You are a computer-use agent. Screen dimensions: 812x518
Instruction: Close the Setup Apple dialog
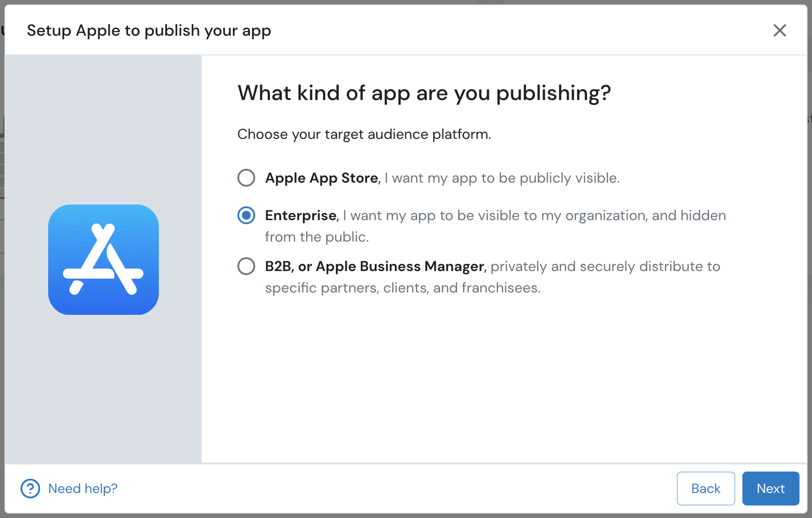tap(779, 30)
